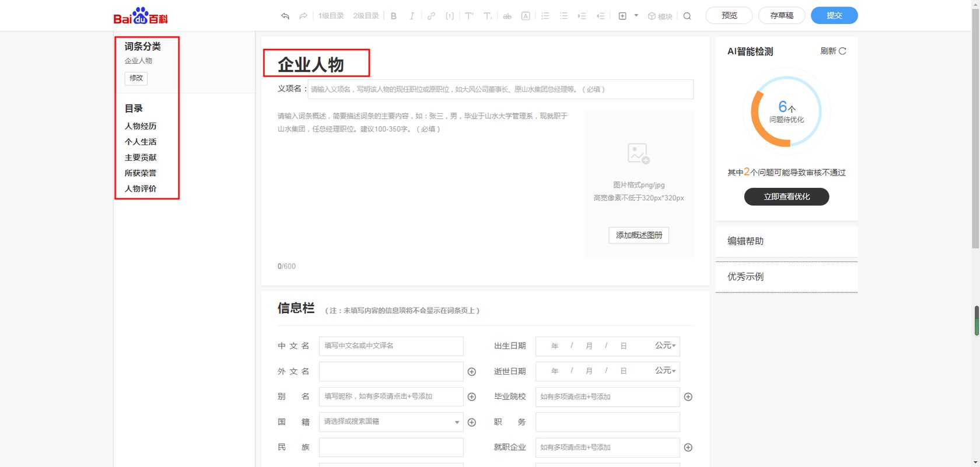Toggle strikethrough text icon
980x467 pixels.
[507, 16]
